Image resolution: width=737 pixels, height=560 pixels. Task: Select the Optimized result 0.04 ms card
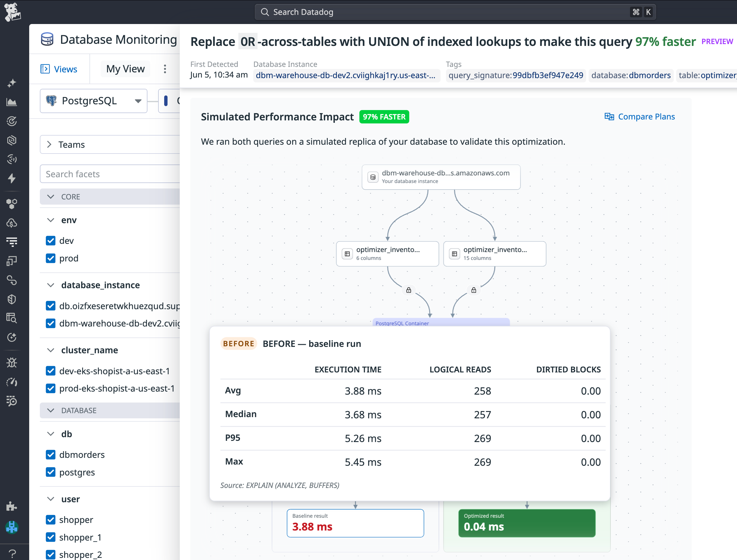(x=527, y=523)
